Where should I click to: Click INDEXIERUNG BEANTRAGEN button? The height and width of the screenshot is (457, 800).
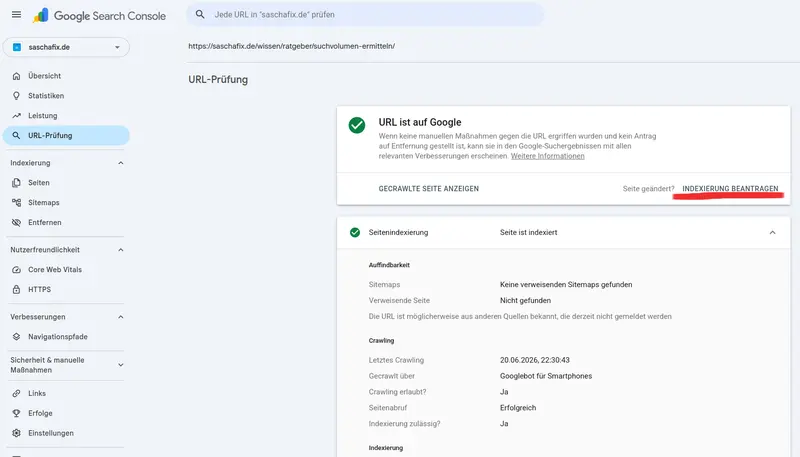[730, 189]
